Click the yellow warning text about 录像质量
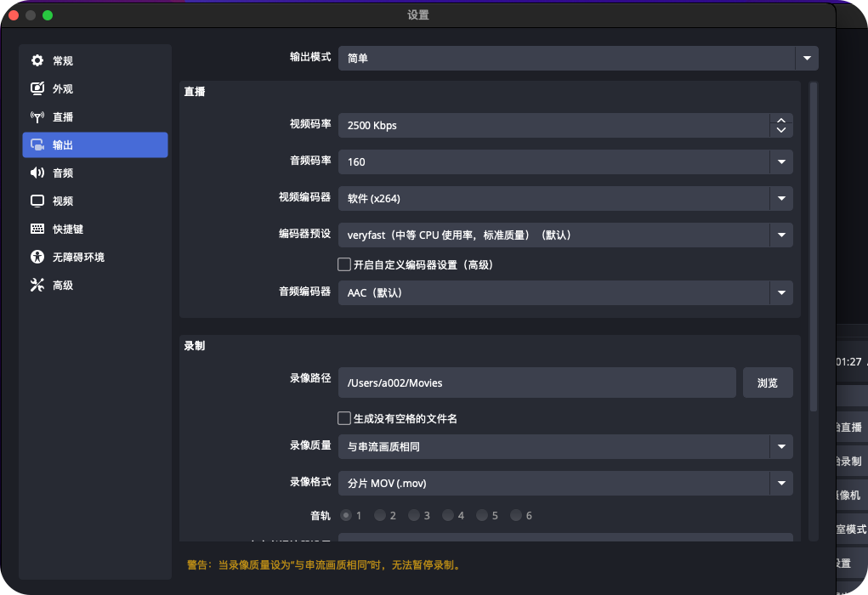The image size is (868, 595). click(x=325, y=565)
